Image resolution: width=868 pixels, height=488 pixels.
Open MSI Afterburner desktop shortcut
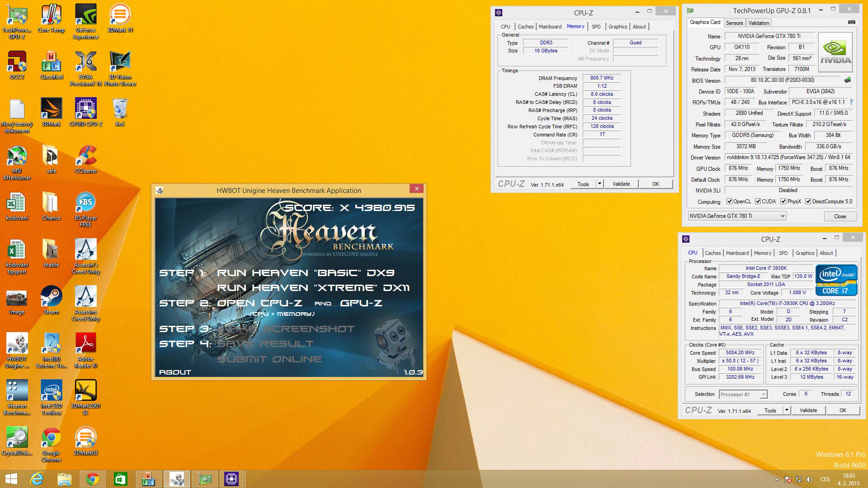(x=17, y=163)
